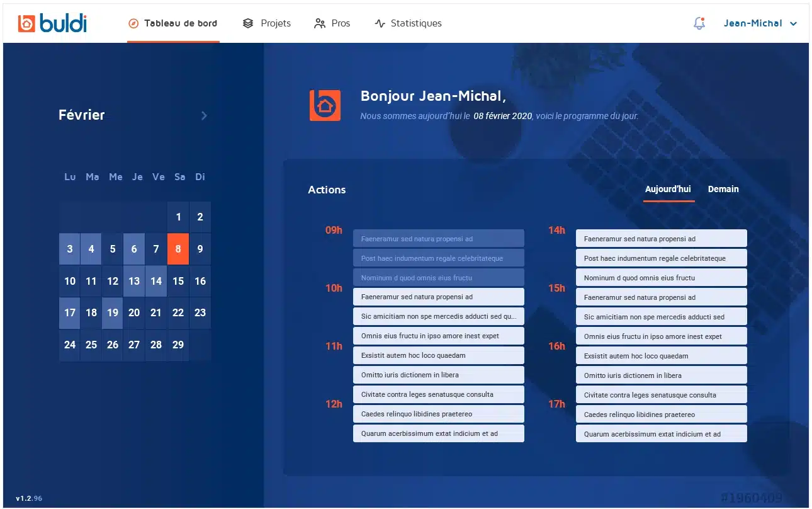This screenshot has width=812, height=509.
Task: Select day 29 in the calendar
Action: 178,345
